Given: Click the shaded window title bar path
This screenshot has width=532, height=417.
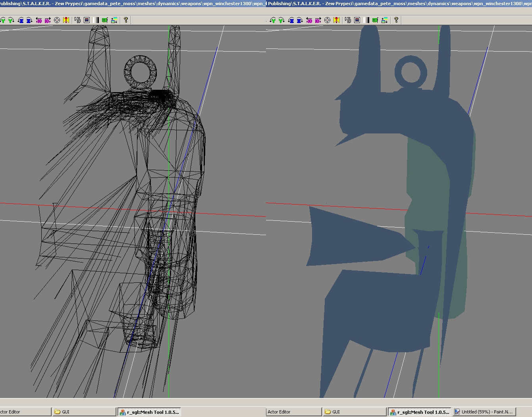Looking at the screenshot, I should pyautogui.click(x=399, y=4).
